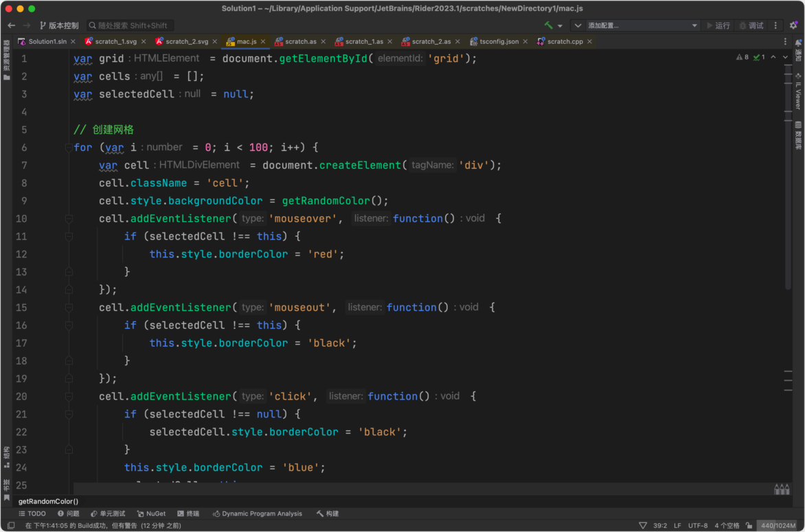This screenshot has height=532, width=805.
Task: Collapse the if block at line 11
Action: 69,237
